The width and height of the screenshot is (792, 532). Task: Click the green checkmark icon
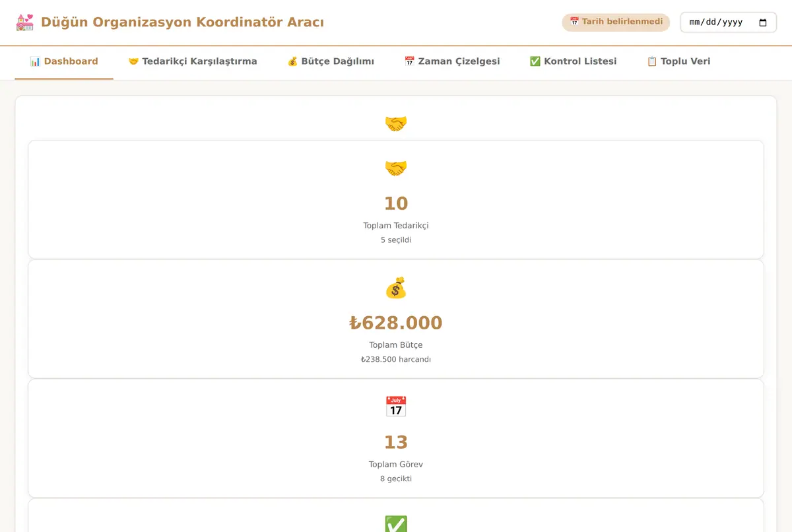[396, 525]
